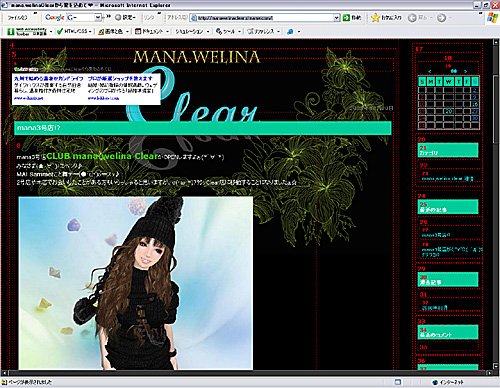Click the horizontal scrollbar right arrow
The image size is (500, 388).
coord(490,373)
